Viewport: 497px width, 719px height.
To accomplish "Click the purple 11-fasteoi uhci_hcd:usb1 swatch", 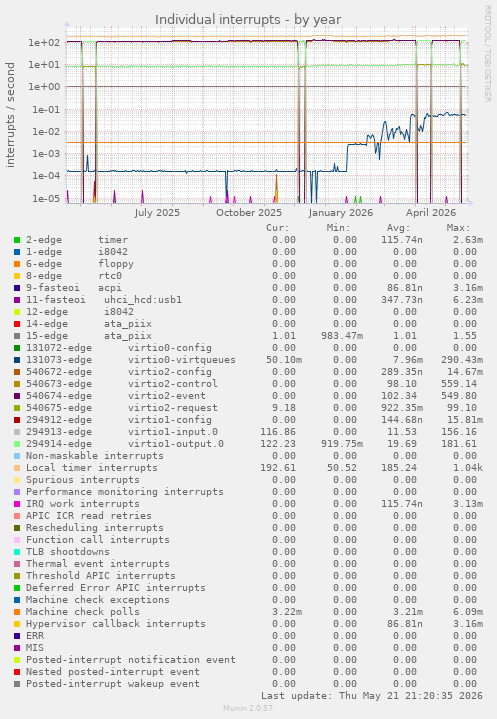I will point(17,300).
